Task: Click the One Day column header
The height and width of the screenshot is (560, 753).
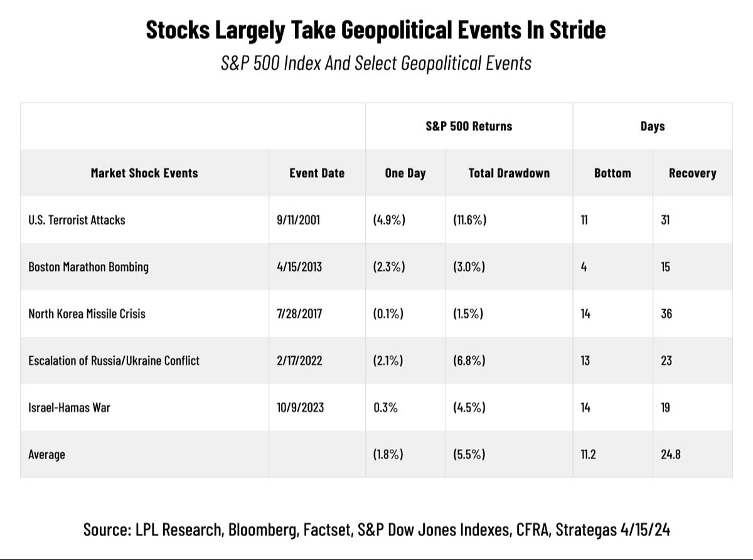Action: pos(405,173)
